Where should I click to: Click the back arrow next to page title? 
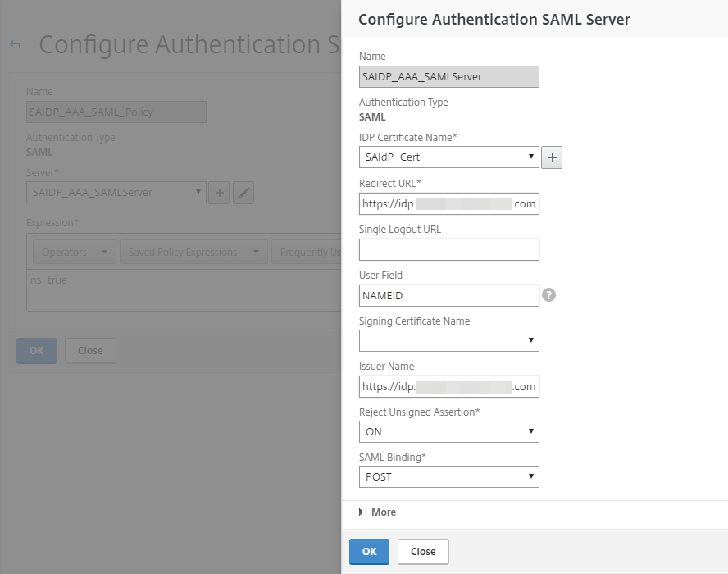click(16, 44)
